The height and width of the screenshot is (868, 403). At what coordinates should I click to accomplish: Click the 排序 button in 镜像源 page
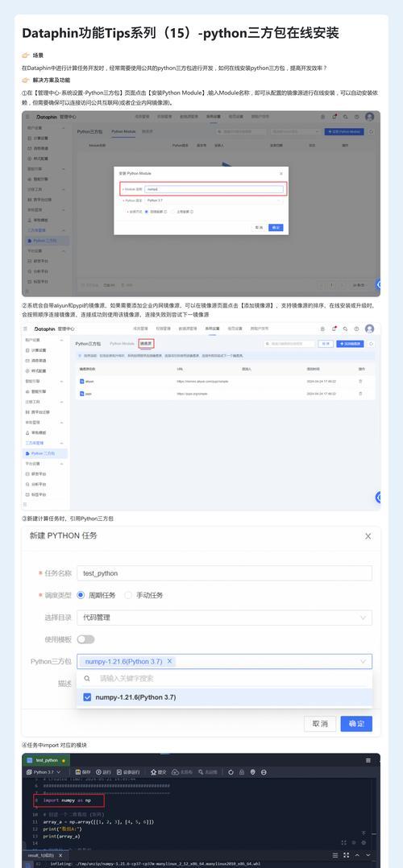(x=326, y=344)
